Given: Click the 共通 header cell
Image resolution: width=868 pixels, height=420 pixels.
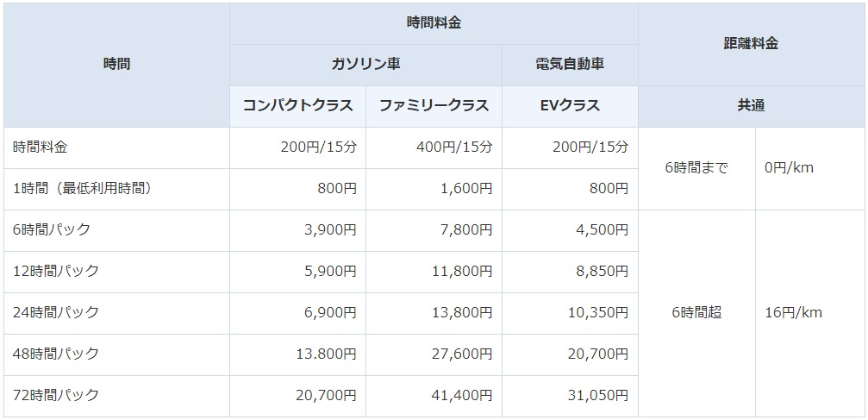Looking at the screenshot, I should tap(751, 106).
